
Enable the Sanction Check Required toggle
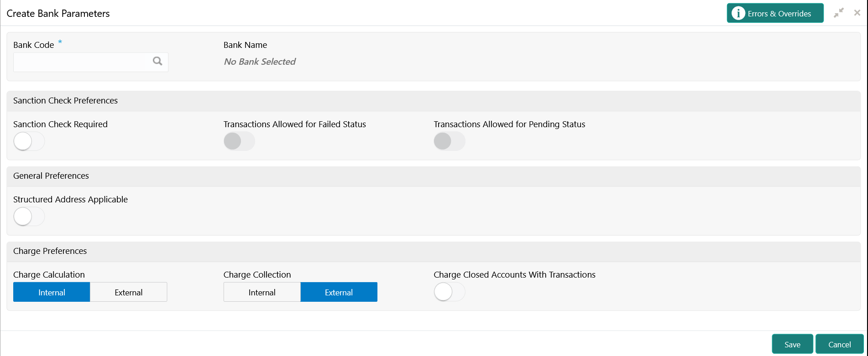pyautogui.click(x=29, y=141)
